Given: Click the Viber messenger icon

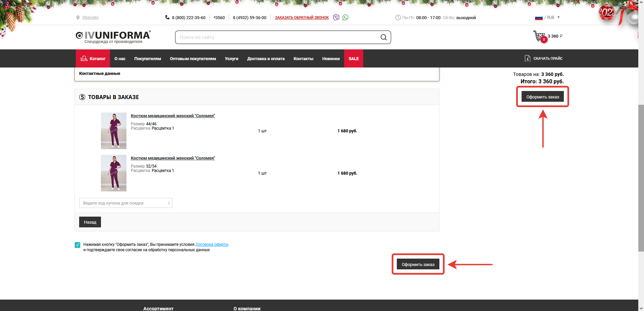Looking at the screenshot, I should point(336,17).
